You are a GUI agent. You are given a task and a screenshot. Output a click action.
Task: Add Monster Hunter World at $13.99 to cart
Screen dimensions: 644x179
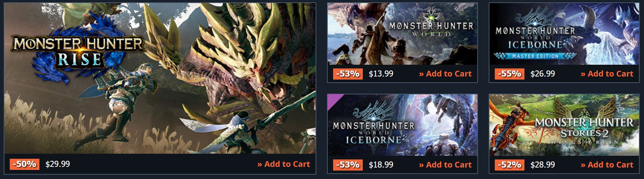[x=445, y=74]
